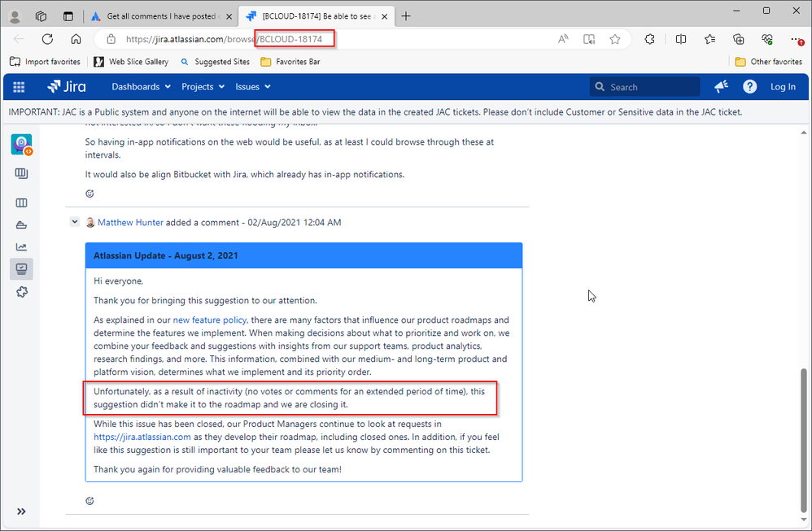The height and width of the screenshot is (531, 812).
Task: Add reaction to Matthew Hunter's comment
Action: [x=89, y=501]
